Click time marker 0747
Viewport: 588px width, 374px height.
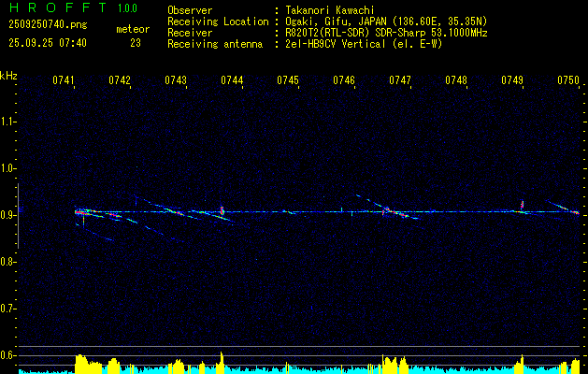coord(400,79)
